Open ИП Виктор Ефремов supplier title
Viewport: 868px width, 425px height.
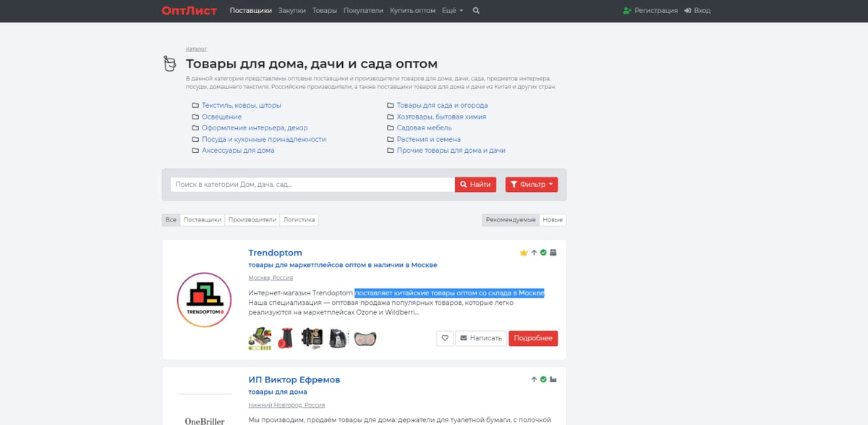click(x=294, y=379)
